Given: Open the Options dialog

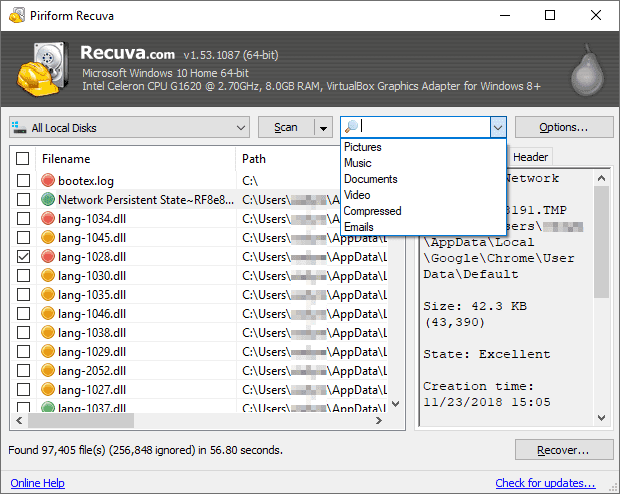Looking at the screenshot, I should pos(564,127).
